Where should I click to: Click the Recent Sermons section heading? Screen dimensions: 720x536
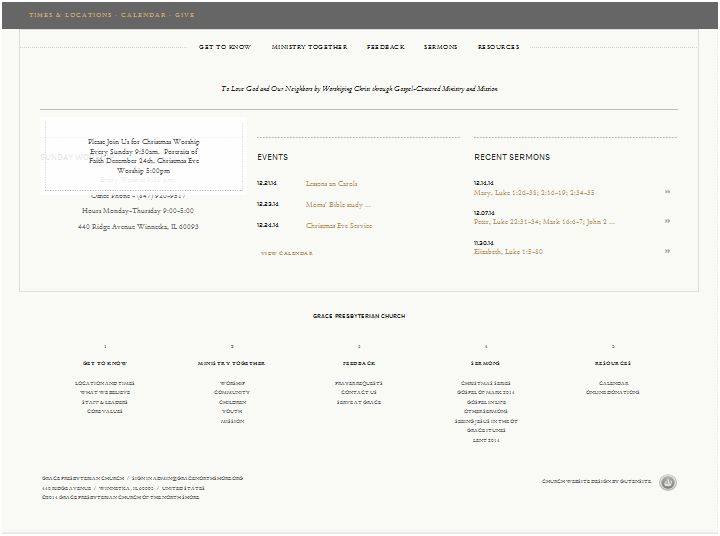tap(512, 157)
